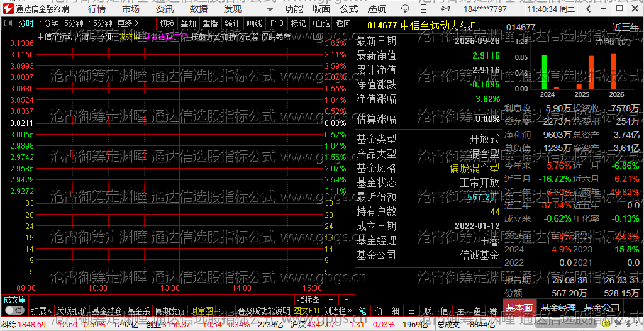Open the 行情 menu
Image resolution: width=644 pixels, height=331 pixels.
click(96, 9)
